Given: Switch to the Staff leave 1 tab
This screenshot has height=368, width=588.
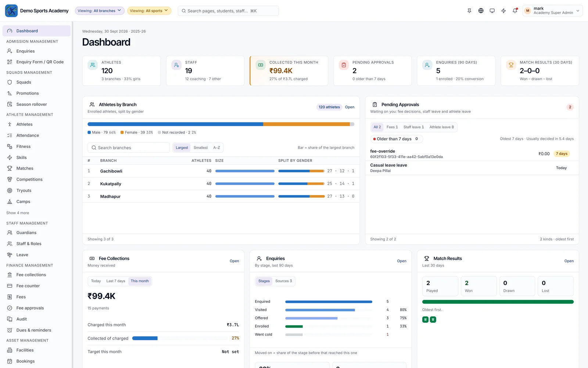Looking at the screenshot, I should (x=413, y=127).
